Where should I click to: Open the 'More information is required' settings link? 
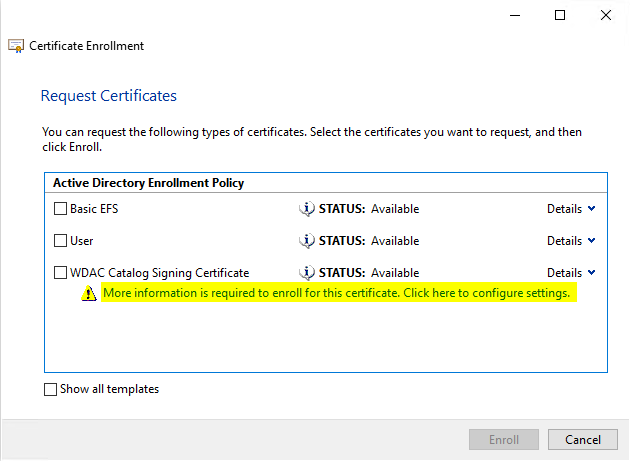336,294
